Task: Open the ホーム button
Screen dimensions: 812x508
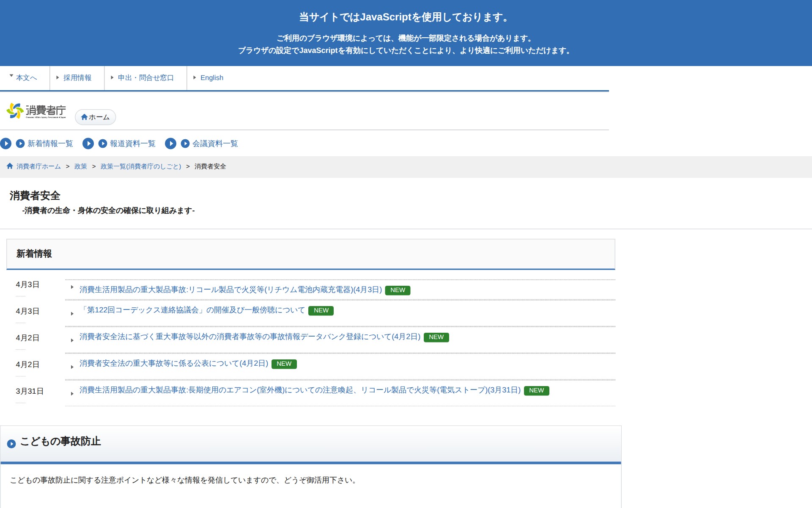Action: 95,117
